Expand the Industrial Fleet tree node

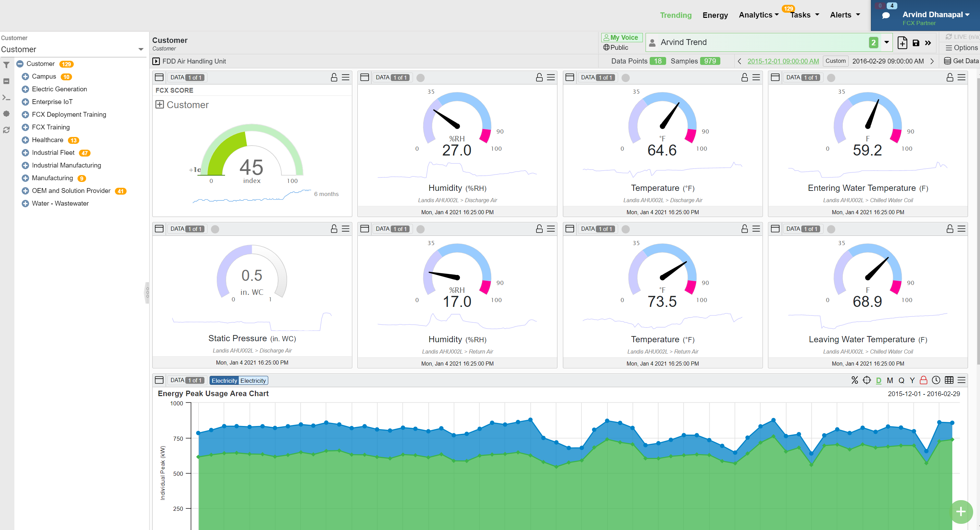(25, 153)
